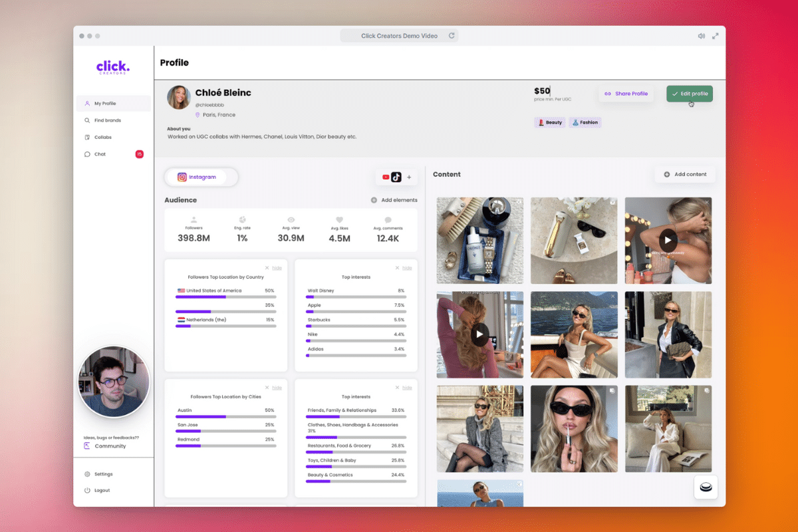Click the Walt Disney interest row
The width and height of the screenshot is (798, 532).
point(356,293)
